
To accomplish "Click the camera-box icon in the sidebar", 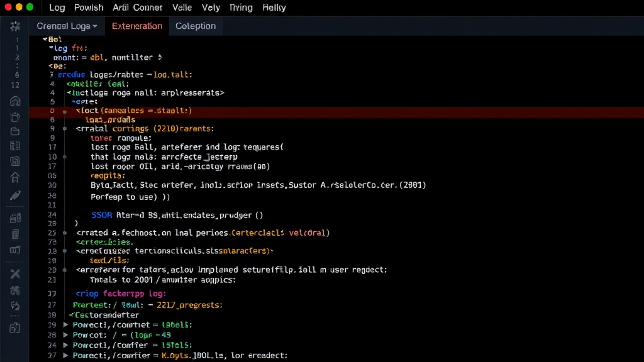I will pyautogui.click(x=15, y=250).
